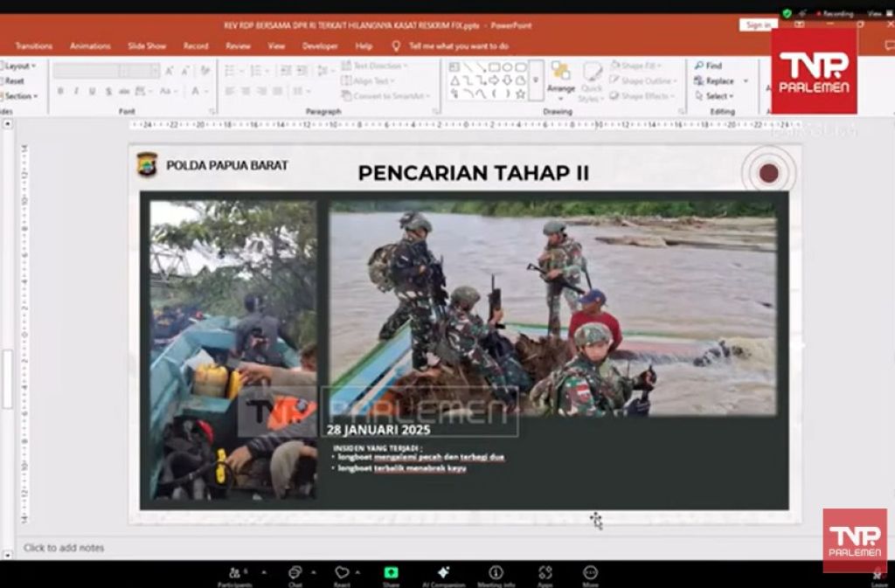Toggle Justify paragraph alignment

point(278,91)
